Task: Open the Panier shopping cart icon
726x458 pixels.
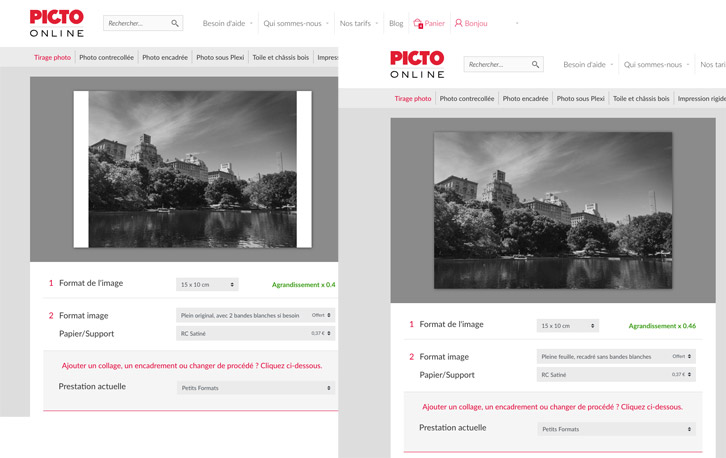Action: 418,23
